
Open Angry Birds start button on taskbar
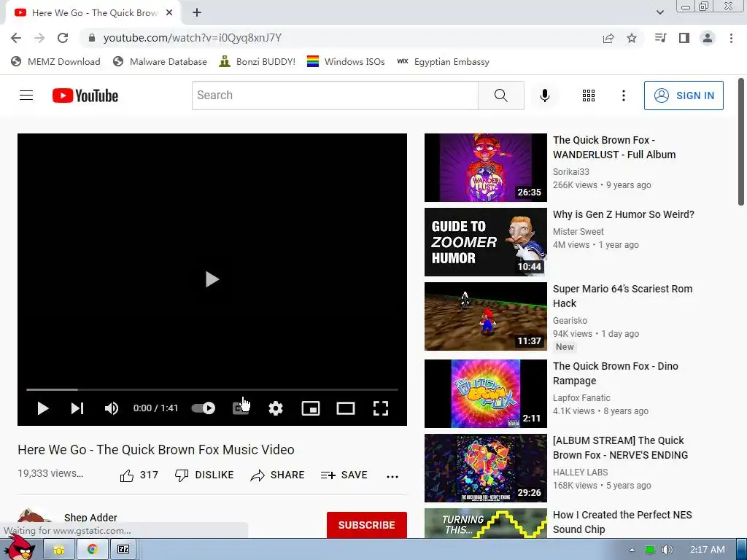(19, 549)
